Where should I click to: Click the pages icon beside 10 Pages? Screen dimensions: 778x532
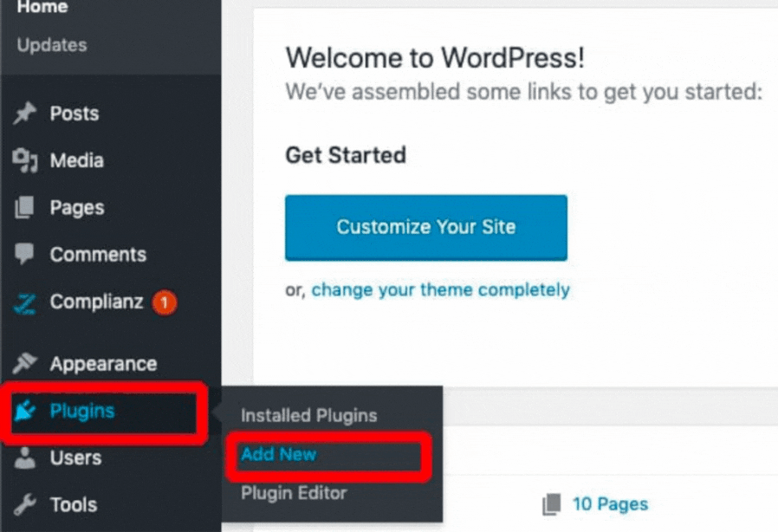(x=551, y=504)
